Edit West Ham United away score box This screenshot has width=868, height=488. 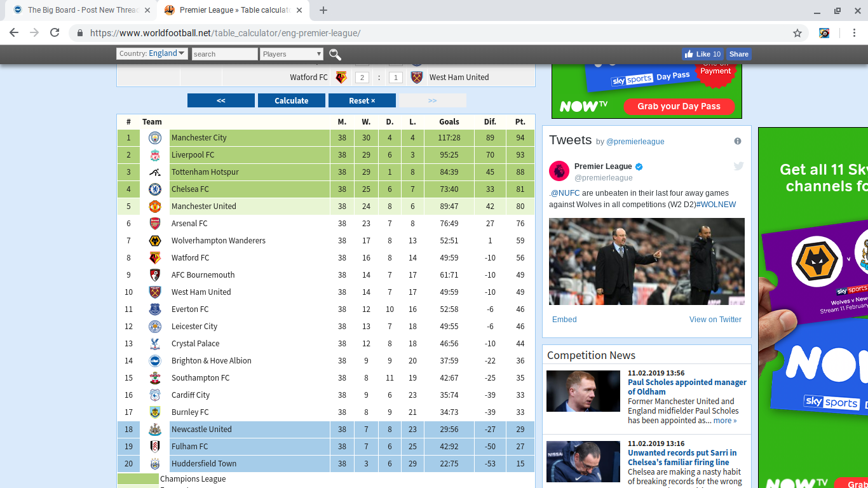(396, 78)
